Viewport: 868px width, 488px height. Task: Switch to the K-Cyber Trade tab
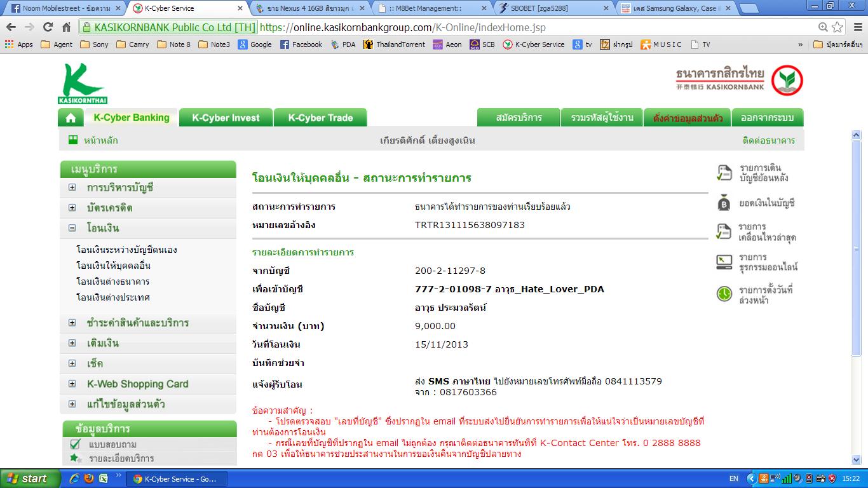(x=320, y=118)
